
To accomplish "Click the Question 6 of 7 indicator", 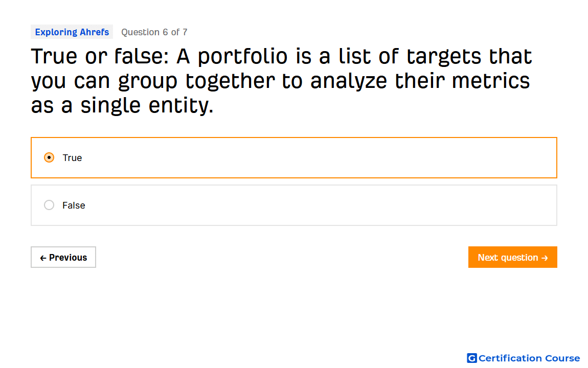I will 154,32.
